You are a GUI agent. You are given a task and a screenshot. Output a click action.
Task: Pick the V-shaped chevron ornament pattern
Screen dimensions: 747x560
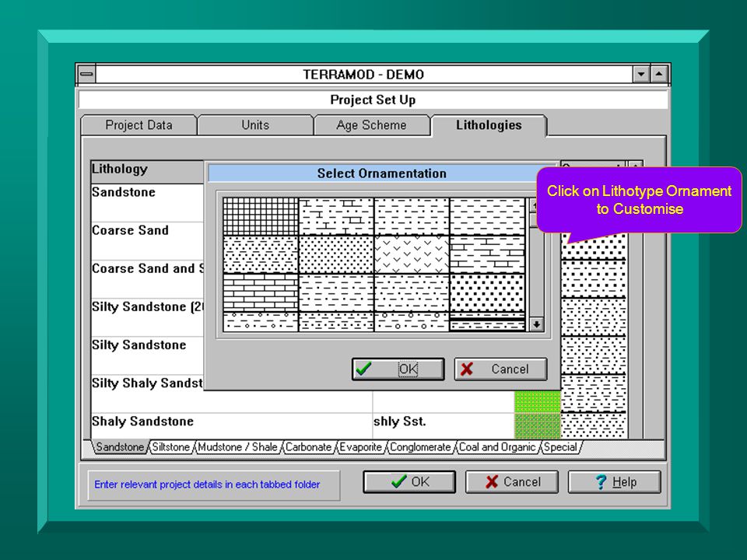pos(412,254)
